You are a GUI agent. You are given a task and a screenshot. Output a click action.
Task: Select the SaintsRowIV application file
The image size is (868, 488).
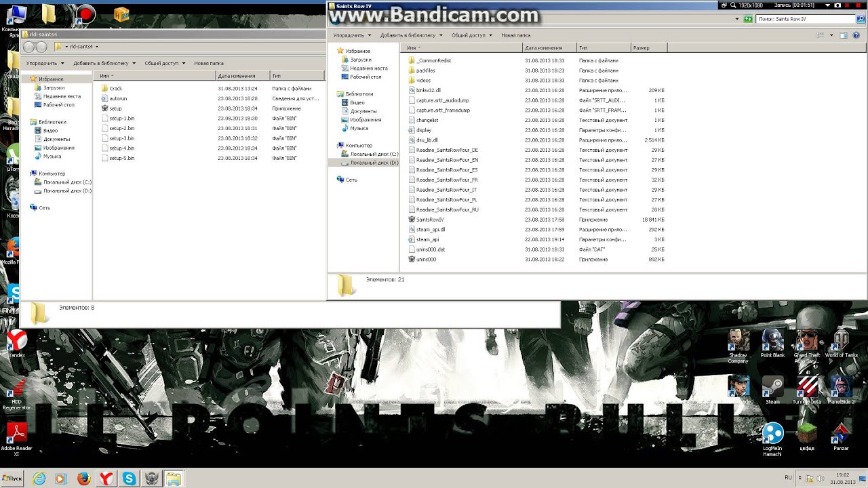point(427,220)
